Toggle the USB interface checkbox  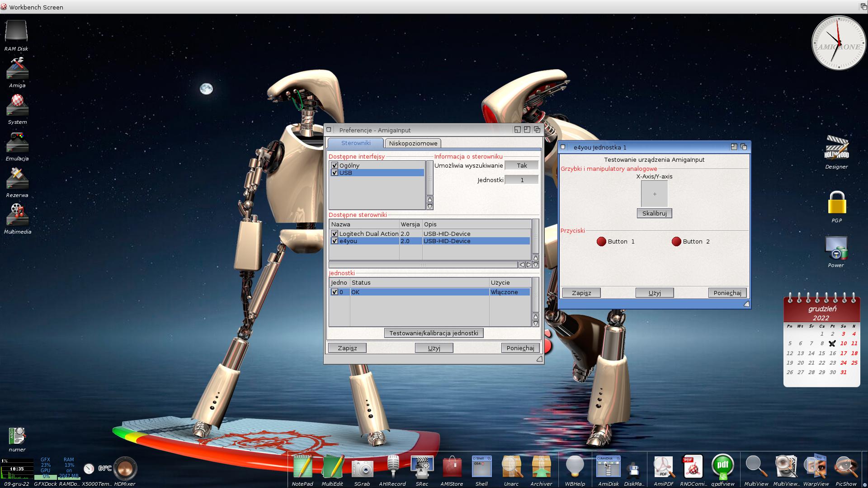(x=335, y=173)
